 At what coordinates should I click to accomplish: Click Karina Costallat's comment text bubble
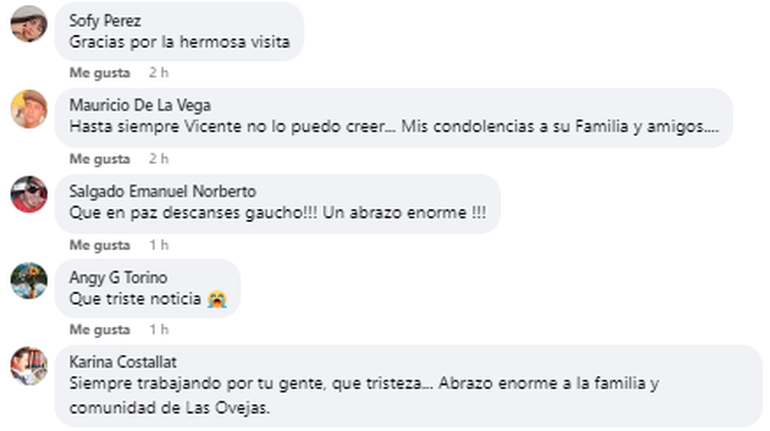[x=409, y=386]
